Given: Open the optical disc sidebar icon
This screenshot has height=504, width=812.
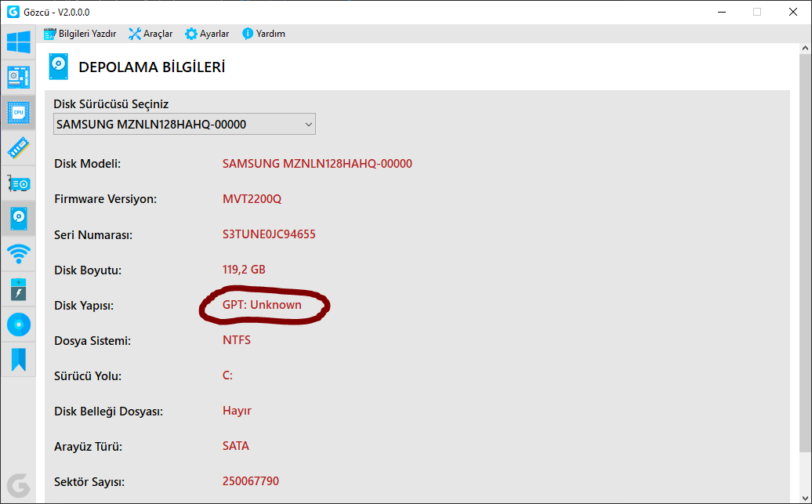Looking at the screenshot, I should point(19,325).
